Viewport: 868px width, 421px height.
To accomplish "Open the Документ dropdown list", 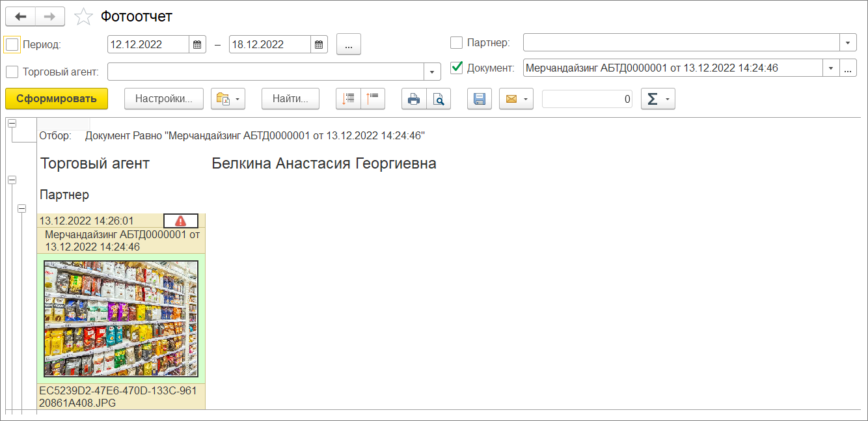I will point(831,68).
